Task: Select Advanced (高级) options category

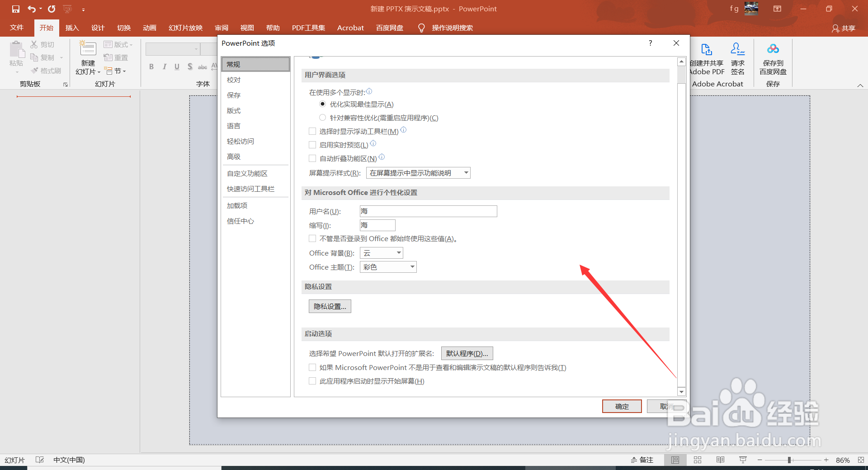Action: [x=255, y=157]
